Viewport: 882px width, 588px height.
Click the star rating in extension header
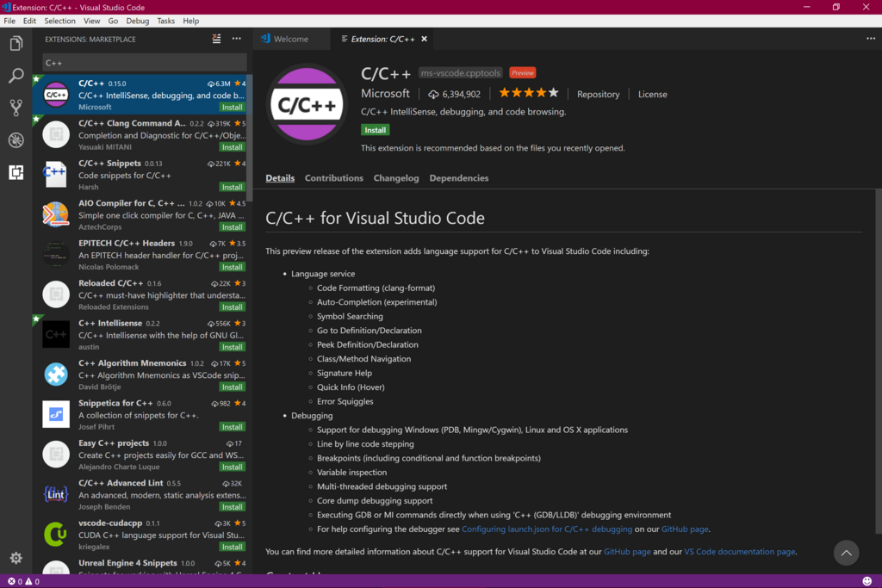tap(528, 93)
